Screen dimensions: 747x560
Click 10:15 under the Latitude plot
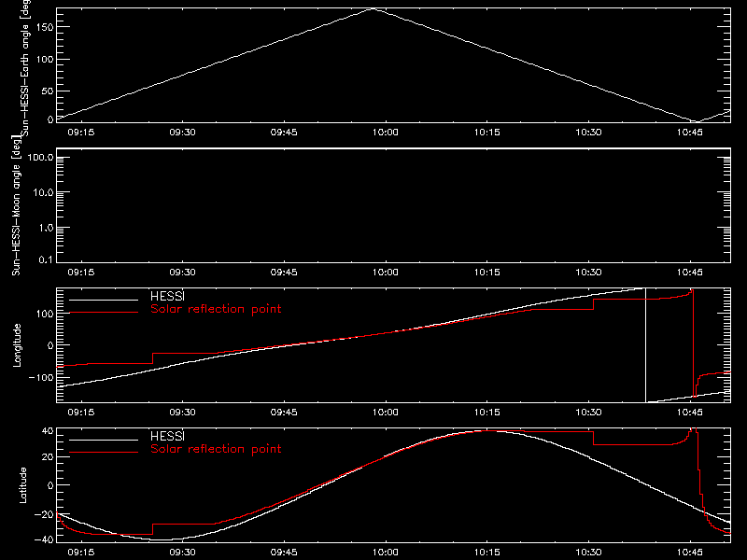coord(486,552)
